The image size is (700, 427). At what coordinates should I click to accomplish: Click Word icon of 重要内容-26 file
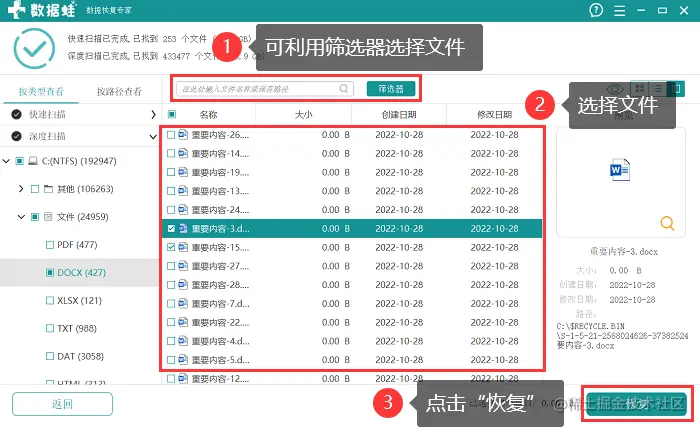(x=183, y=134)
